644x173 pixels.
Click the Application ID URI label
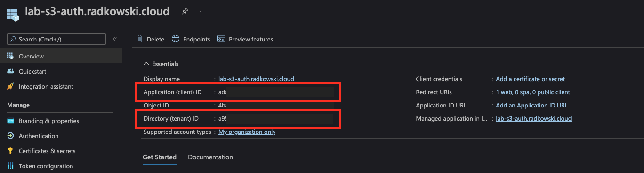tap(441, 105)
